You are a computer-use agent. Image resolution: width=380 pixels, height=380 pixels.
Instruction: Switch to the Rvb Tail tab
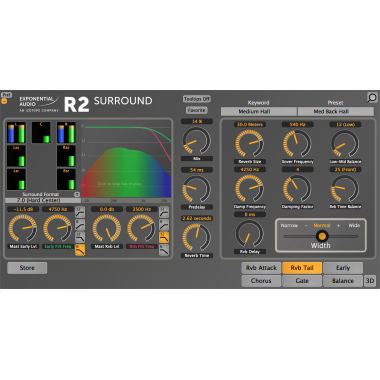click(302, 268)
